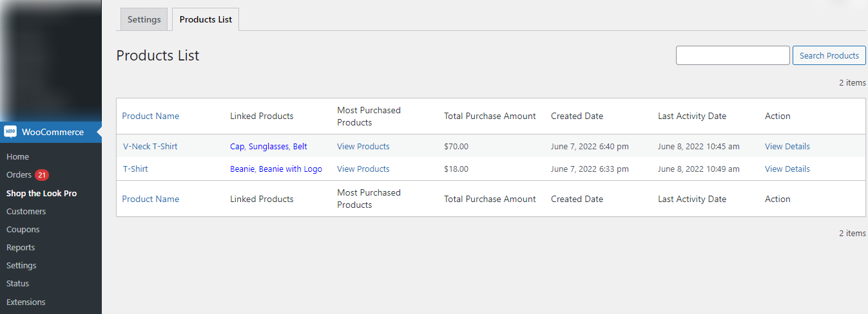Viewport: 868px width, 314px height.
Task: Sort by Product Name in table footer
Action: pyautogui.click(x=151, y=199)
